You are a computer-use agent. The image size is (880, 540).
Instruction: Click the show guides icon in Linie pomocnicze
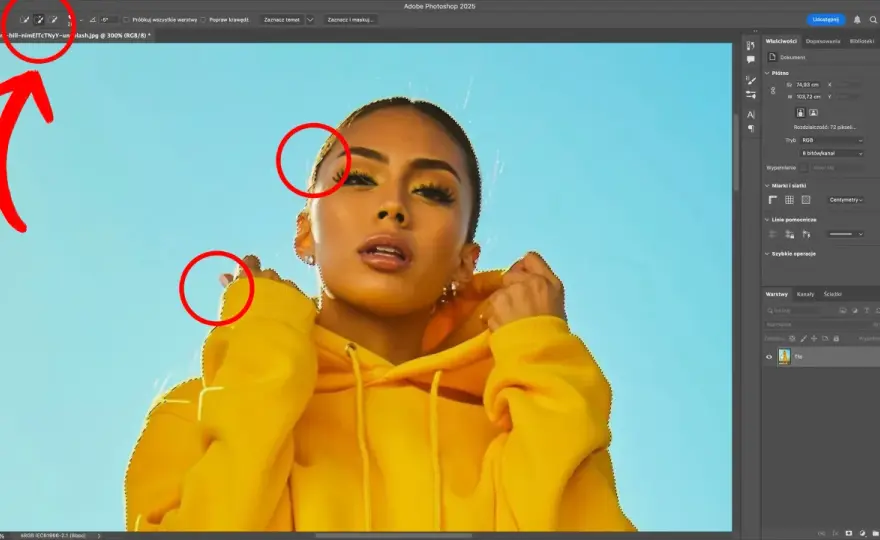click(x=773, y=234)
